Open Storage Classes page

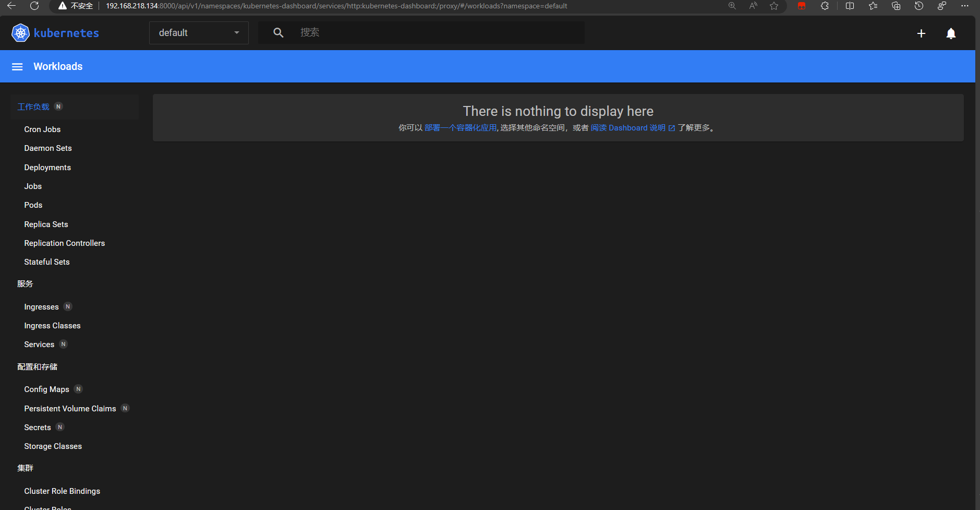53,446
